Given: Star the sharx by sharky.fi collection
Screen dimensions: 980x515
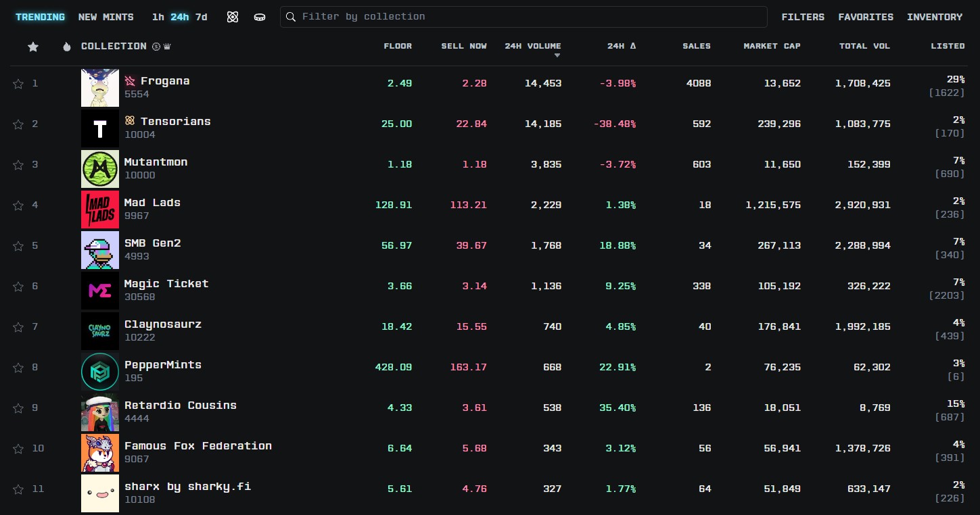Looking at the screenshot, I should [x=18, y=489].
